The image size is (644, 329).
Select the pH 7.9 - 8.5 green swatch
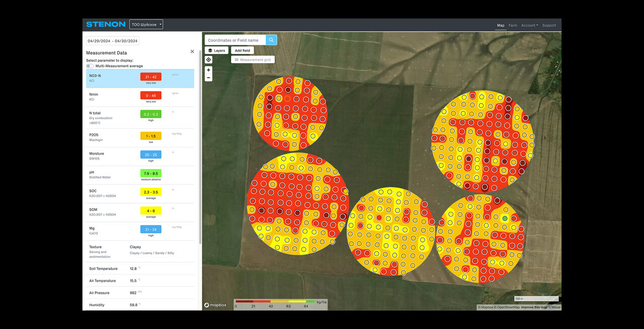[150, 173]
